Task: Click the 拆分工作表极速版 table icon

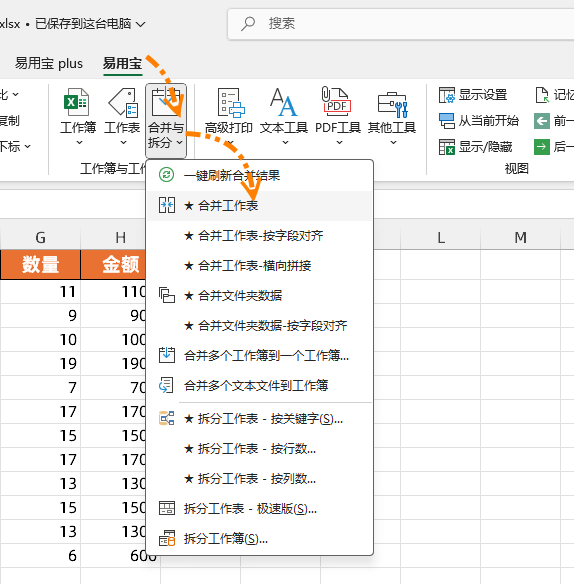Action: point(167,508)
